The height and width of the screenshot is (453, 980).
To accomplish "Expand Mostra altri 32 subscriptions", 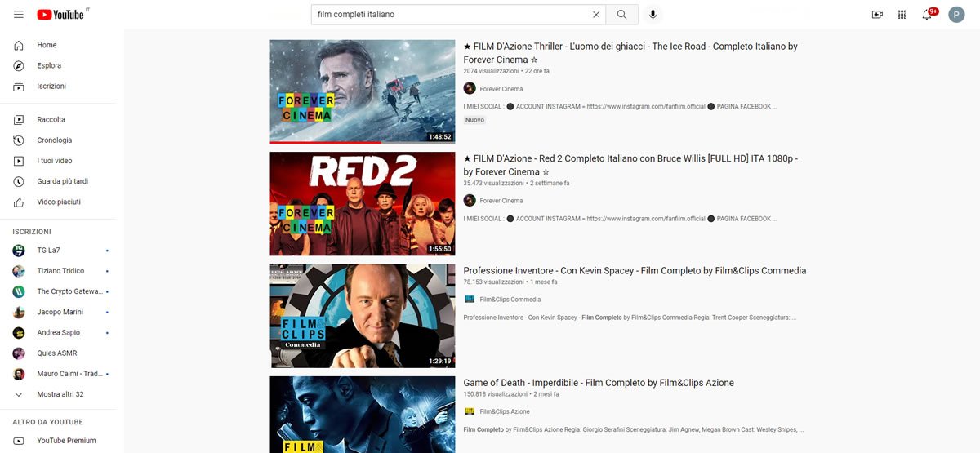I will [60, 394].
